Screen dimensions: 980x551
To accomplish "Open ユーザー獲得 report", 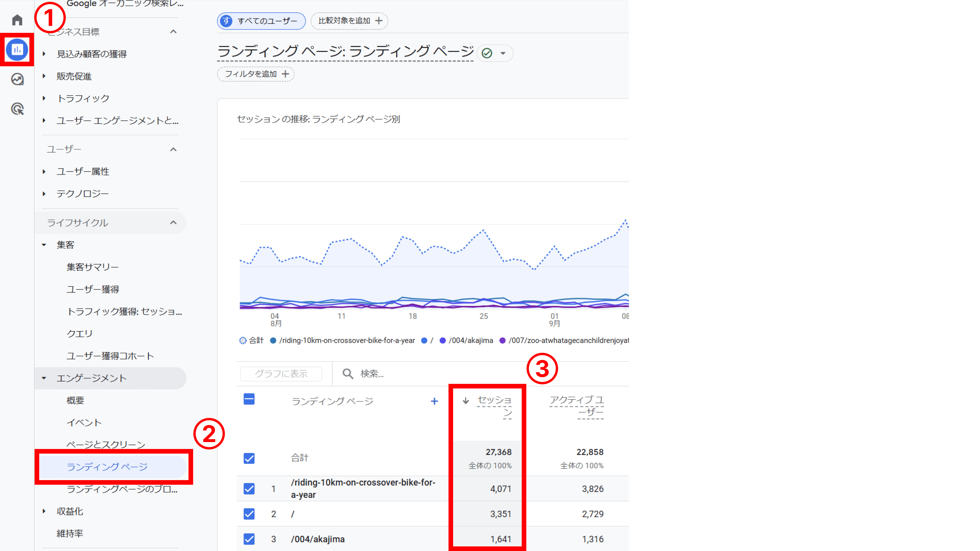I will pos(93,289).
